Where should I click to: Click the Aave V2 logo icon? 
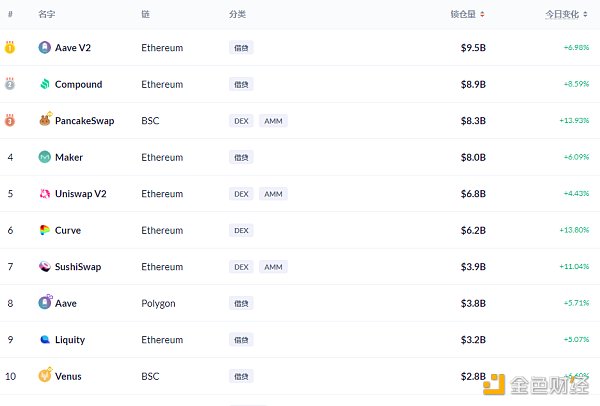click(45, 47)
